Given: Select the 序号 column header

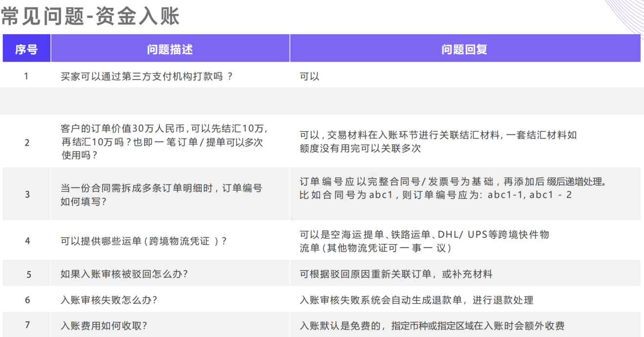Looking at the screenshot, I should [26, 49].
